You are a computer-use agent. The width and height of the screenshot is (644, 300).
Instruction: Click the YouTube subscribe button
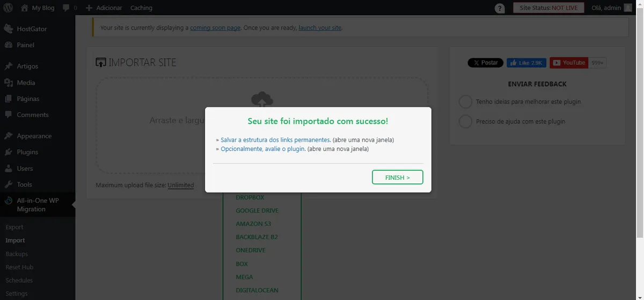point(569,63)
